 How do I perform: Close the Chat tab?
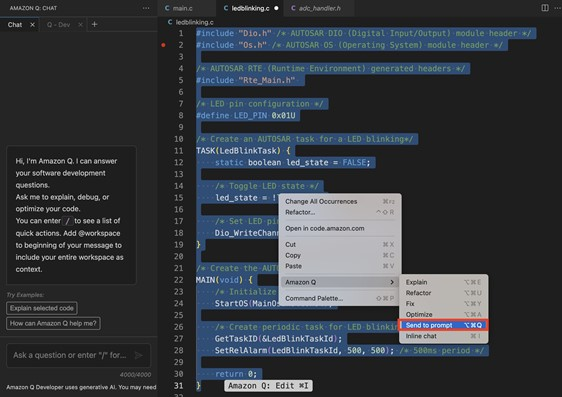[x=32, y=25]
